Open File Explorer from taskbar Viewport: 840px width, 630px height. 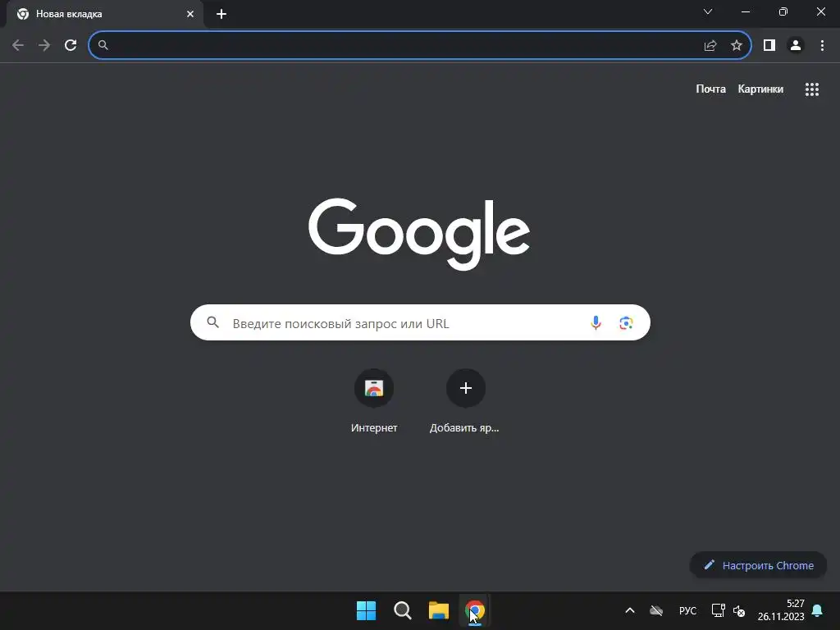pos(439,610)
